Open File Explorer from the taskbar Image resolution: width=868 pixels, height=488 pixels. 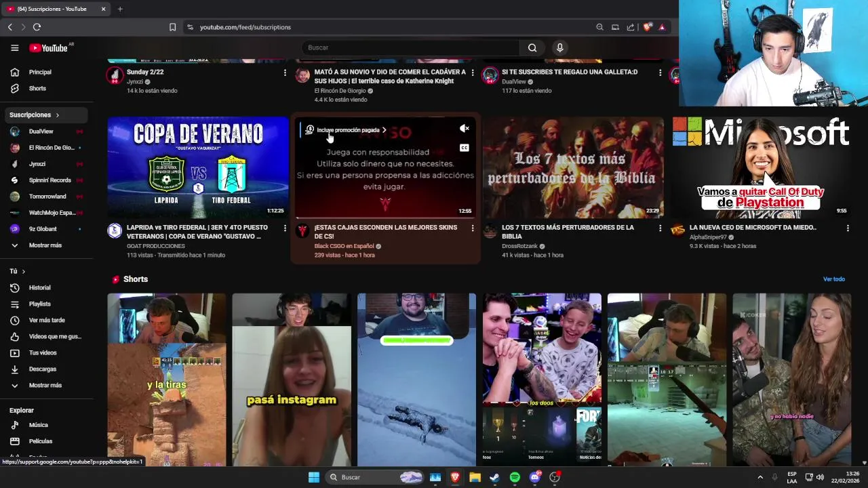pos(475,477)
